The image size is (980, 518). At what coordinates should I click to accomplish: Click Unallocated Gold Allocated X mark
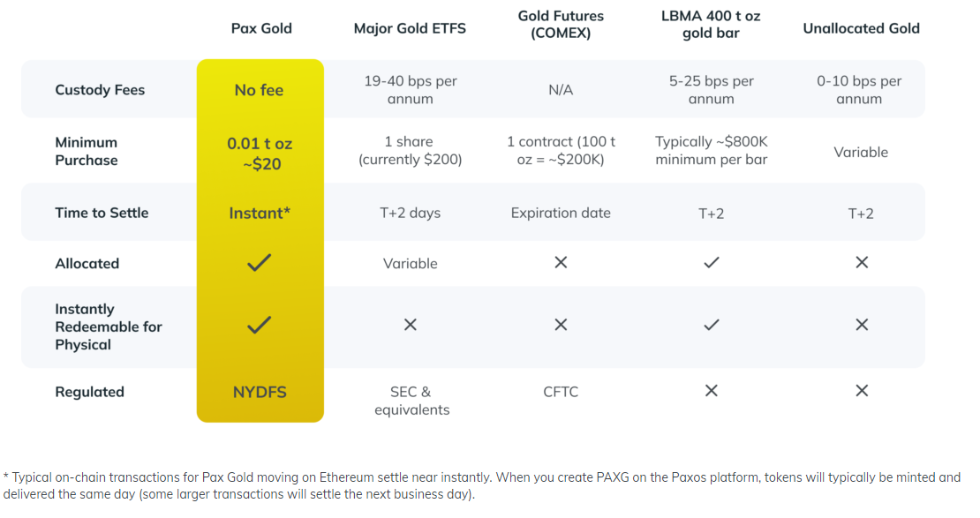pos(862,263)
